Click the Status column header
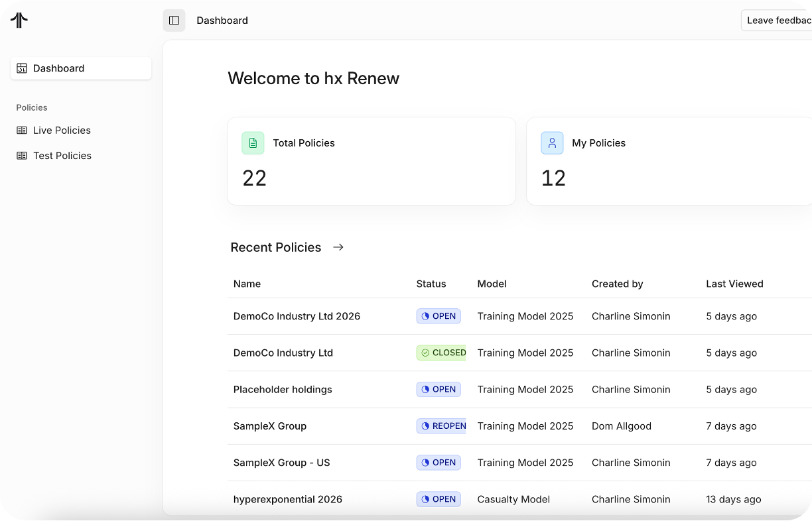The width and height of the screenshot is (812, 521). [x=431, y=284]
